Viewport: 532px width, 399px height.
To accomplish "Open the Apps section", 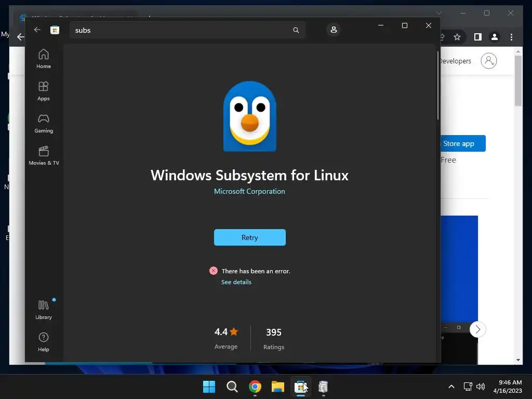I will (x=44, y=91).
